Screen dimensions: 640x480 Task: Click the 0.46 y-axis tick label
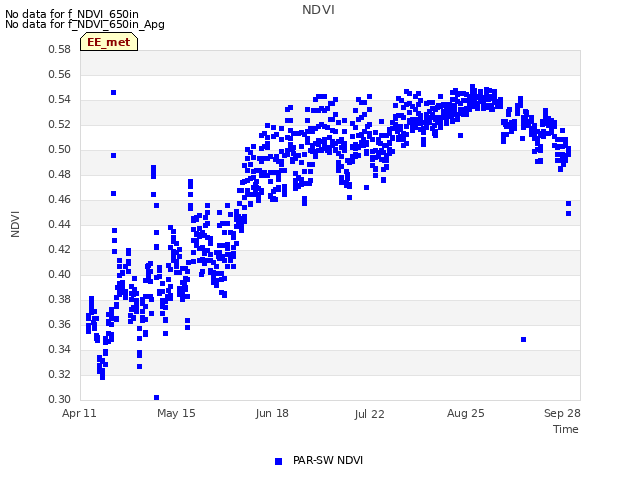tap(60, 200)
